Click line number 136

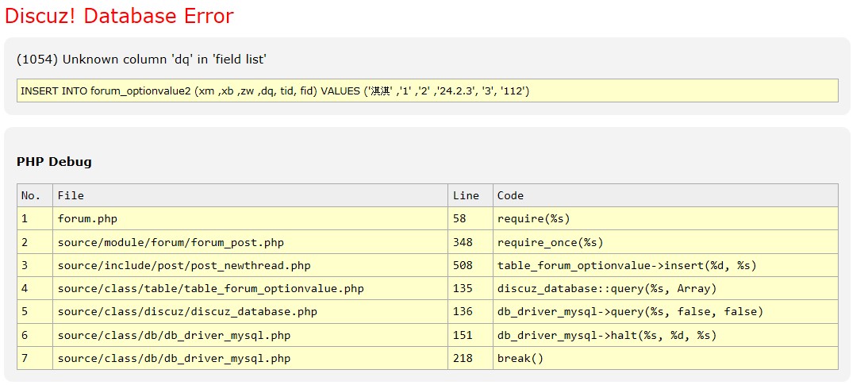pyautogui.click(x=470, y=312)
